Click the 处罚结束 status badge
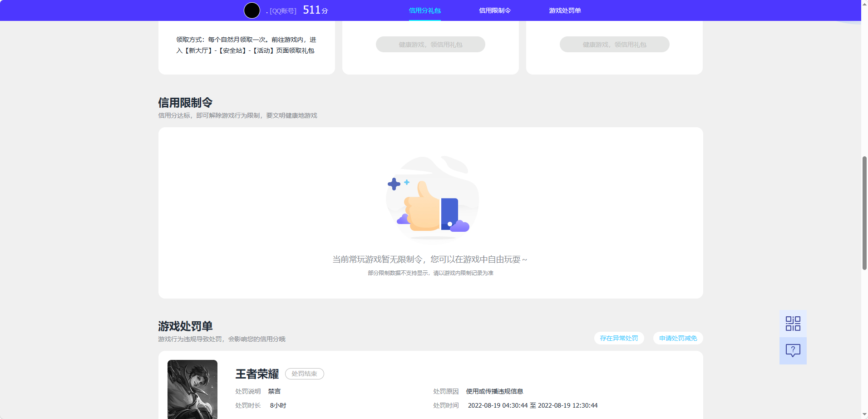This screenshot has width=868, height=419. (305, 374)
